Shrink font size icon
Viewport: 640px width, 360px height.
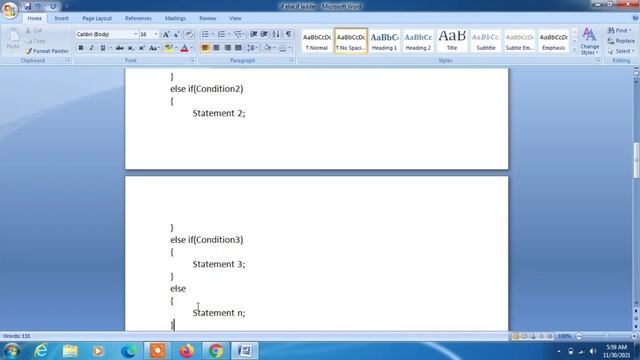[176, 35]
